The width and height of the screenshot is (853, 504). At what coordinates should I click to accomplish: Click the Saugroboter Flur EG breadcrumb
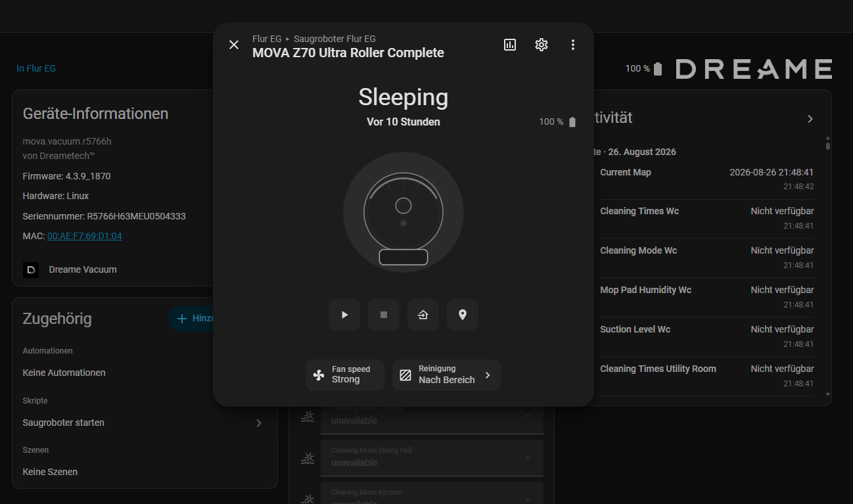(334, 39)
